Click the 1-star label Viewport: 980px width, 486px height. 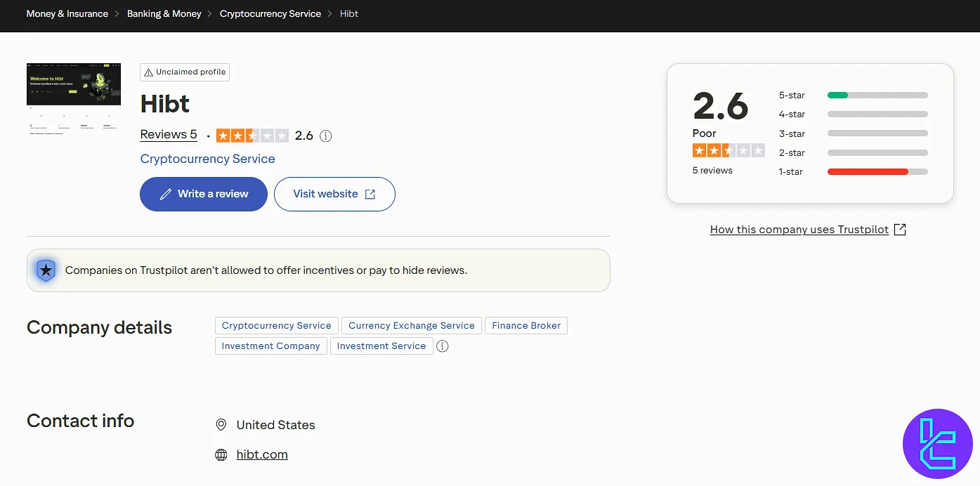pos(790,172)
